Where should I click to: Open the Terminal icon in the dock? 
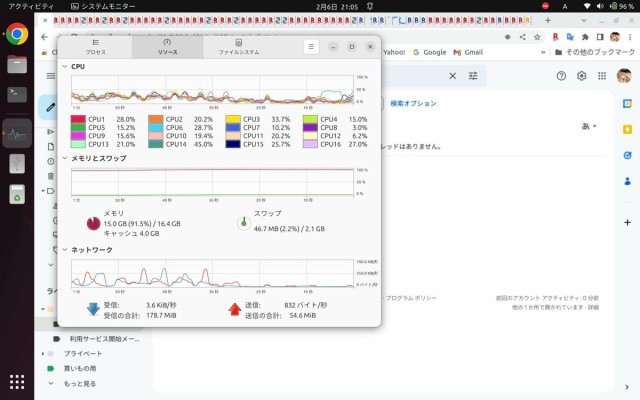[x=17, y=95]
